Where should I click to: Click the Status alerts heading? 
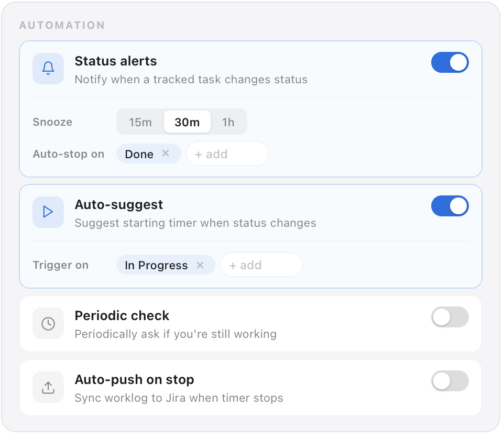coord(116,61)
